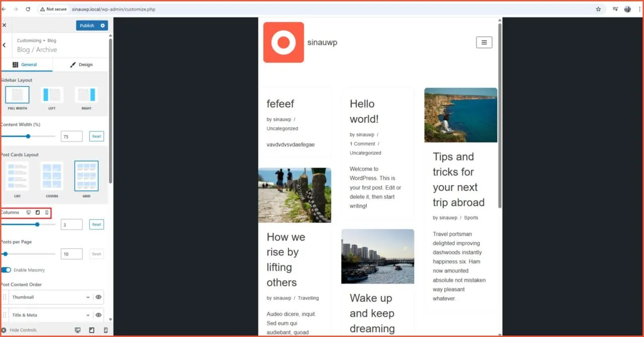Expand the Title & Meta dropdown
Screen dimensions: 644x337
[50, 314]
